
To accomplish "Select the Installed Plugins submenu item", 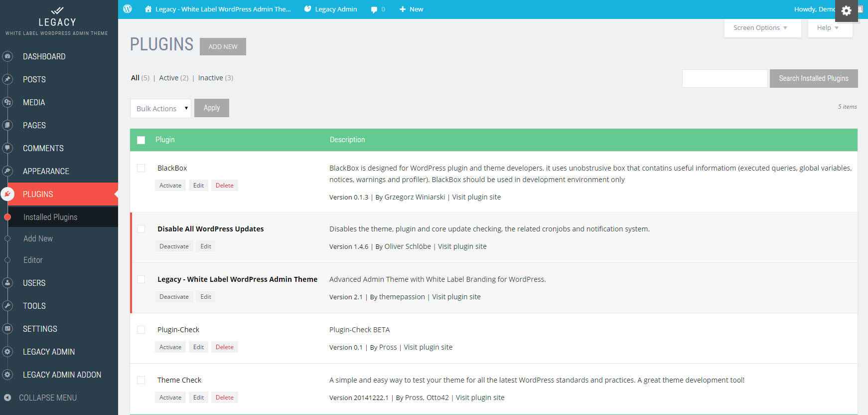I will tap(50, 217).
